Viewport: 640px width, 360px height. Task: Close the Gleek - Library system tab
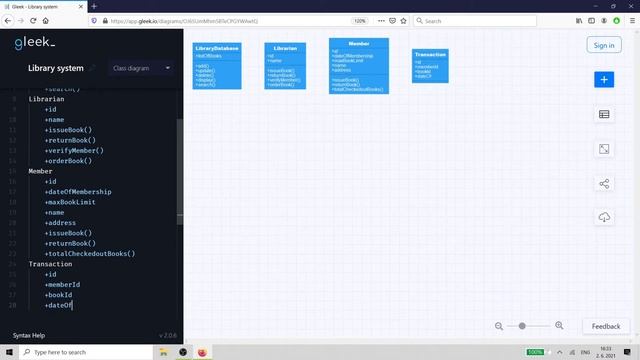pyautogui.click(x=80, y=7)
